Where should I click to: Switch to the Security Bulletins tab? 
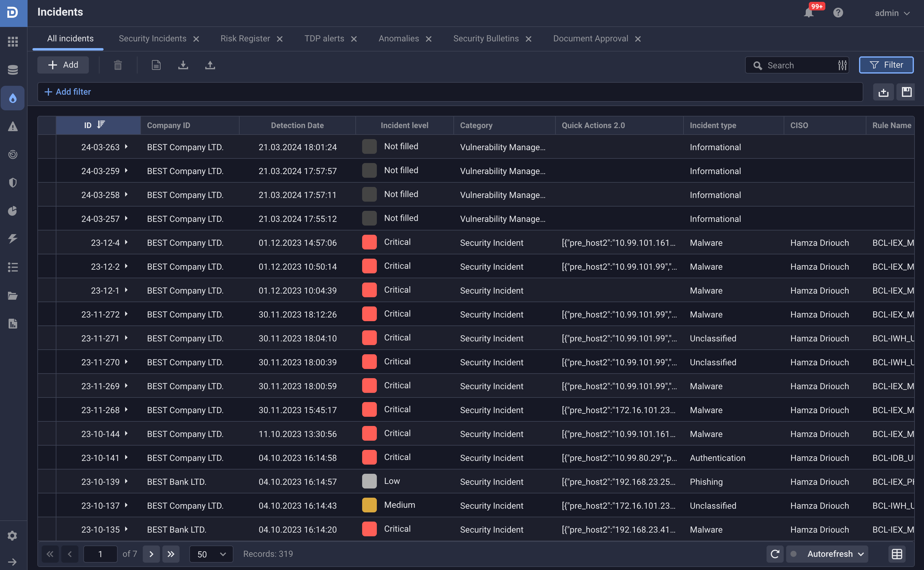[x=486, y=38]
